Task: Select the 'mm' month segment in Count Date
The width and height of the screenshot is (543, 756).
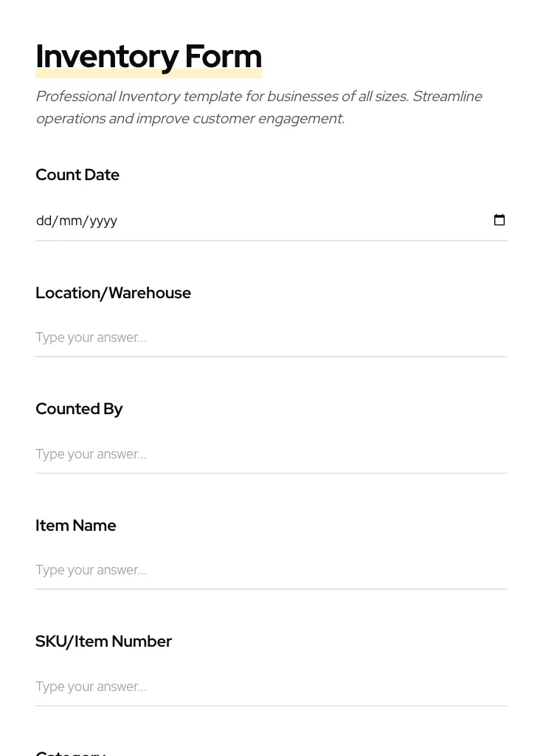Action: [x=71, y=221]
